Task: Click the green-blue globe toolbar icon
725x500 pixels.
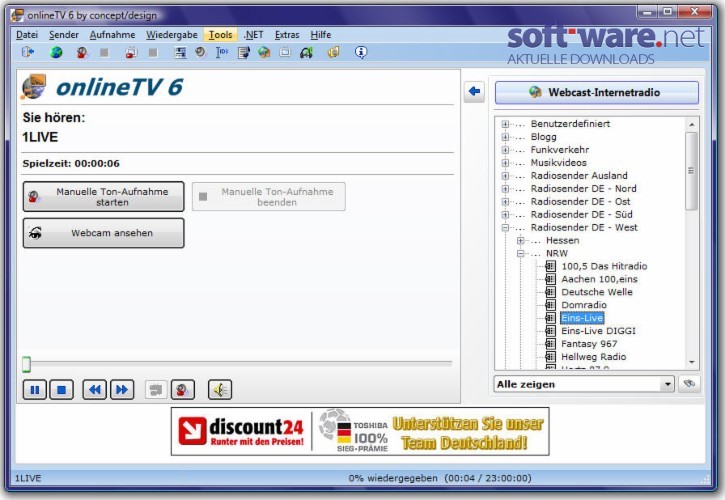Action: [56, 52]
